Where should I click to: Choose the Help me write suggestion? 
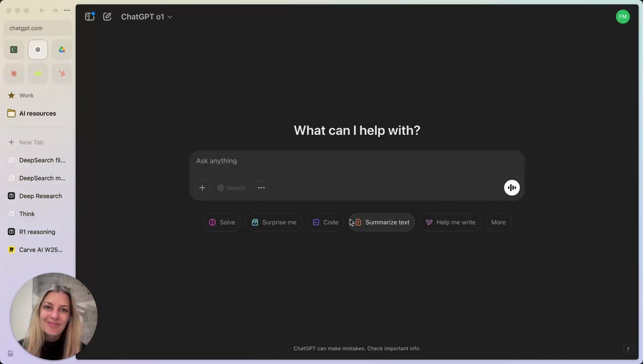point(450,222)
